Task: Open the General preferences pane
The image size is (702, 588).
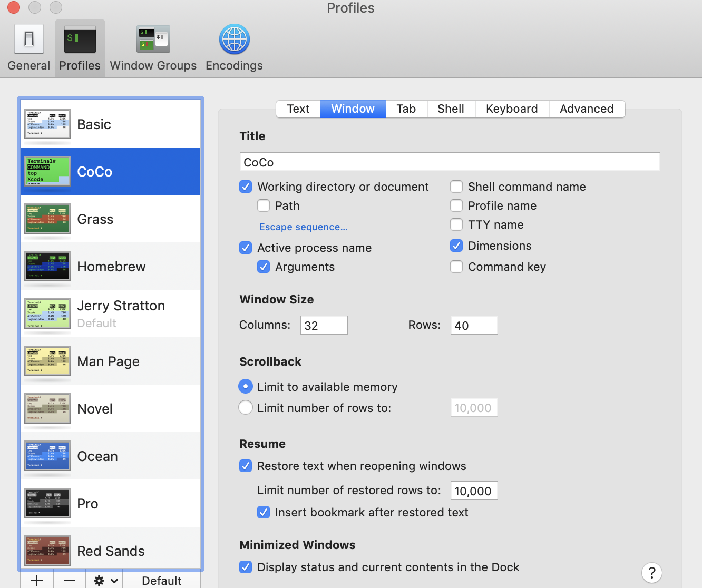Action: (x=29, y=48)
